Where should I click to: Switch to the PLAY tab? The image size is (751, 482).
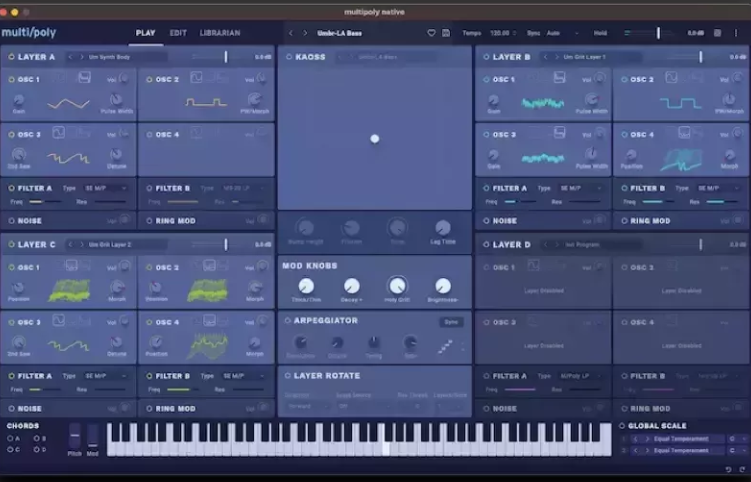[x=146, y=33]
